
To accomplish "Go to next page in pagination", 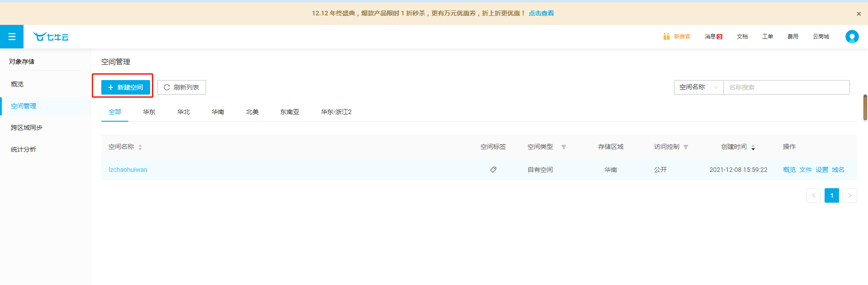I will coord(850,195).
